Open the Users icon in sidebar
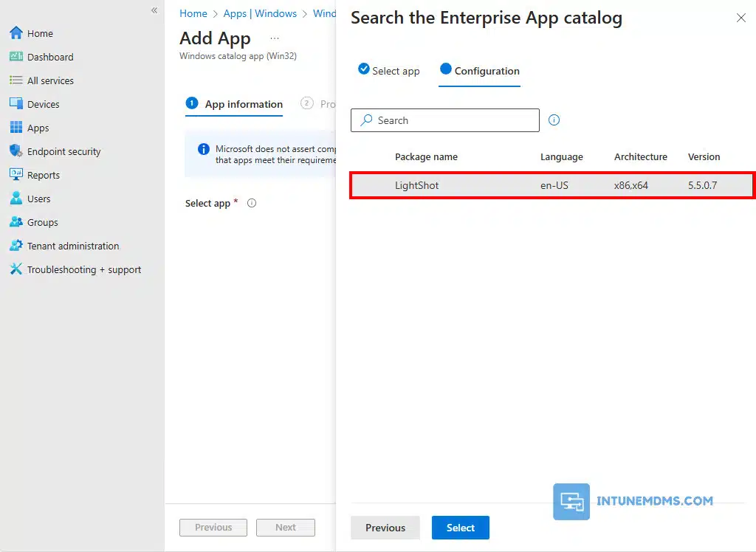756x552 pixels. [16, 199]
